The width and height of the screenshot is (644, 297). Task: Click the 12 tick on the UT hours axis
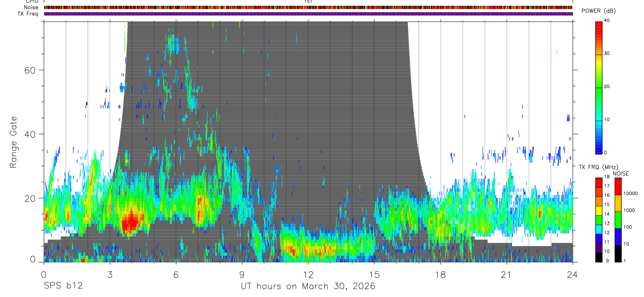308,274
